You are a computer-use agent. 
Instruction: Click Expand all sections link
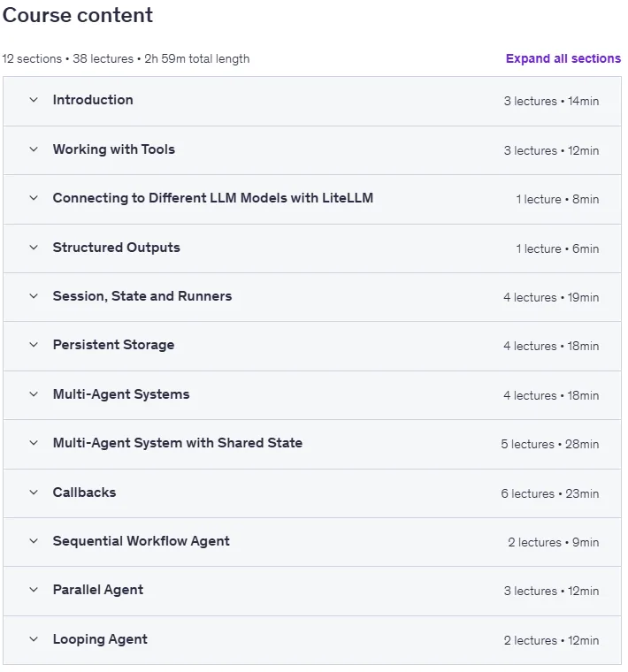pyautogui.click(x=563, y=58)
